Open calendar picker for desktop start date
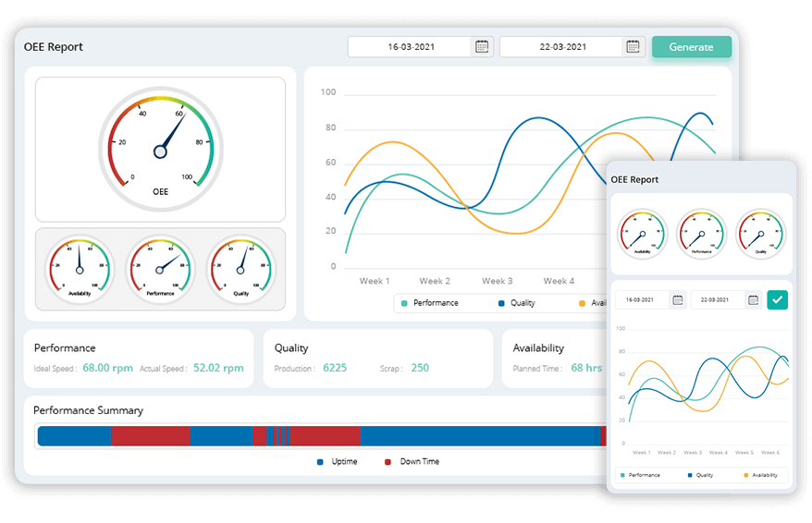This screenshot has width=812, height=523. (481, 47)
